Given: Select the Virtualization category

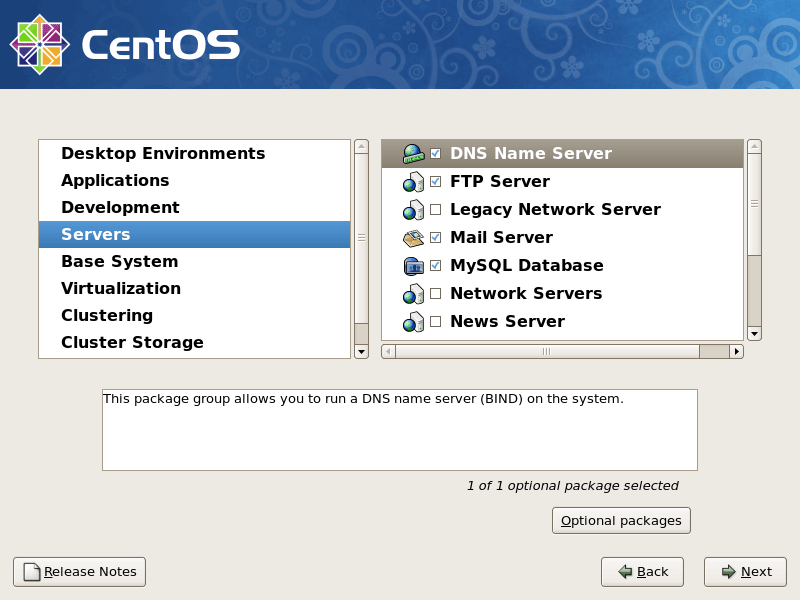Looking at the screenshot, I should [194, 289].
